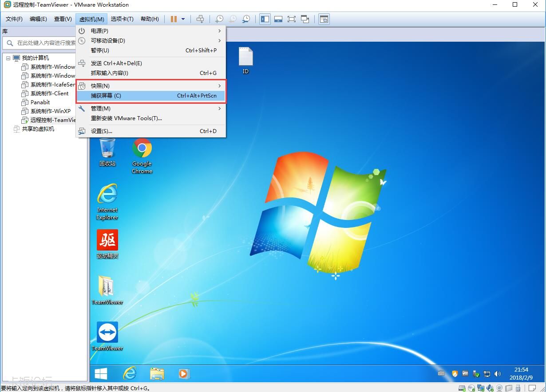Click the webcam device status bar icon
The image size is (546, 392).
pyautogui.click(x=499, y=388)
